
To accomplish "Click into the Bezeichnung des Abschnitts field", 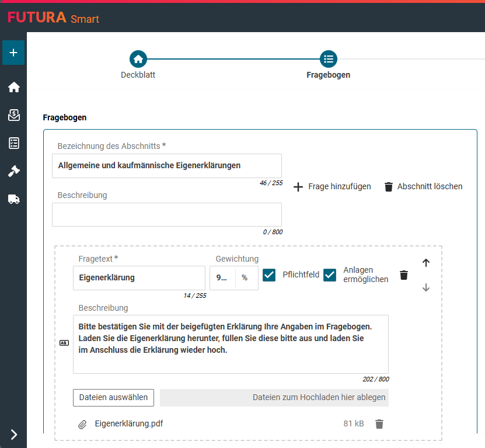I will [x=166, y=166].
